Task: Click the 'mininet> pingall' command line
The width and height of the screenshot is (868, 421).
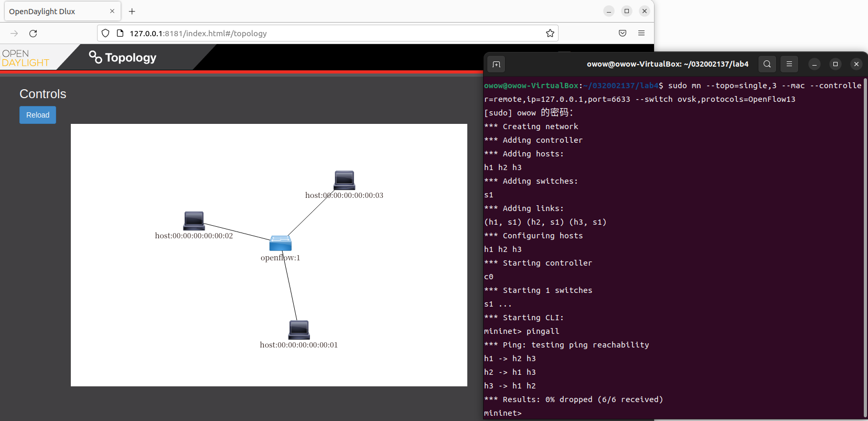Action: [x=522, y=331]
